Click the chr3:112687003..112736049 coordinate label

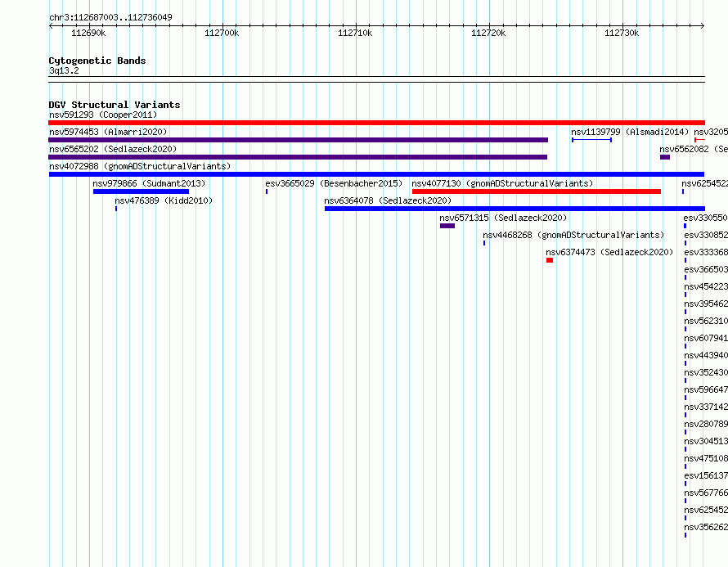(x=110, y=17)
